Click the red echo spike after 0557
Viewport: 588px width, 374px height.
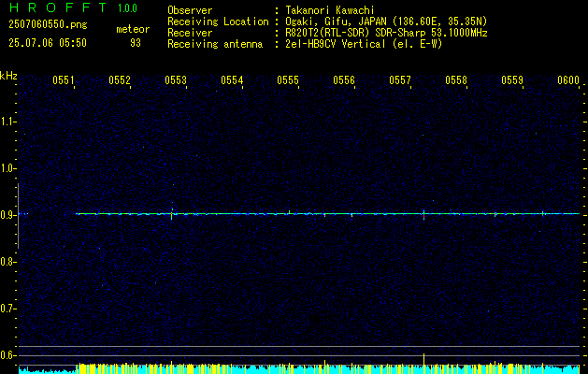[423, 216]
